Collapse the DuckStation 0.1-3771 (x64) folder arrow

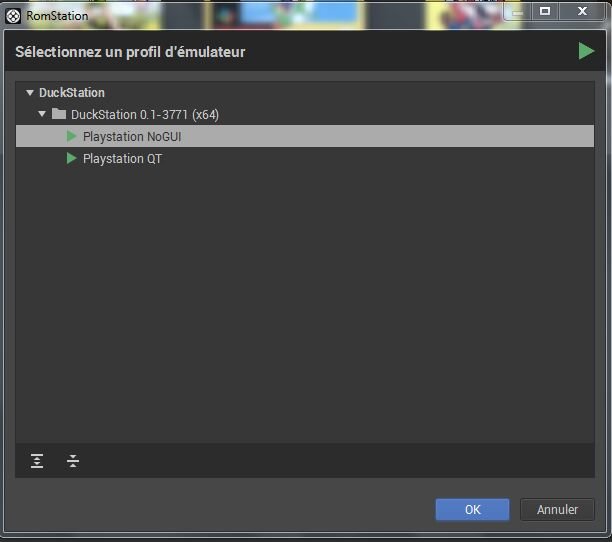coord(42,114)
